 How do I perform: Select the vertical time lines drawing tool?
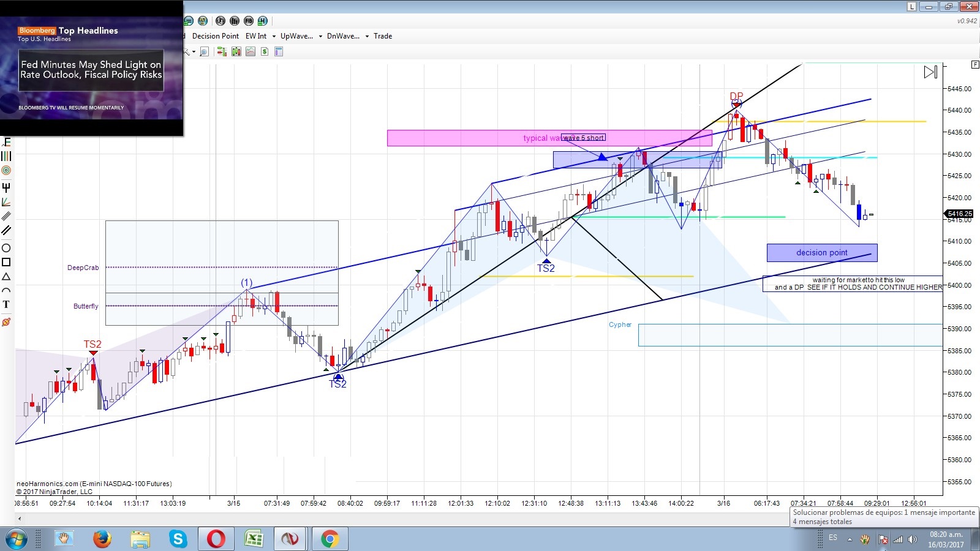7,156
